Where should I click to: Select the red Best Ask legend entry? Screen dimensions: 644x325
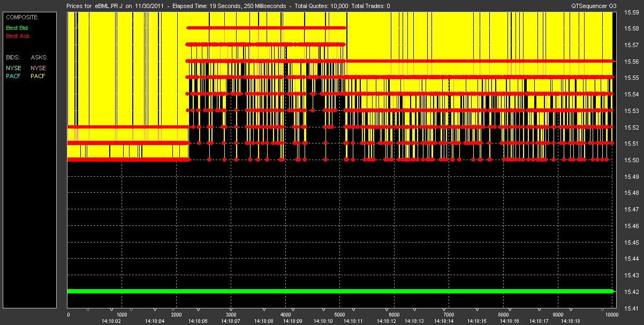pyautogui.click(x=18, y=36)
